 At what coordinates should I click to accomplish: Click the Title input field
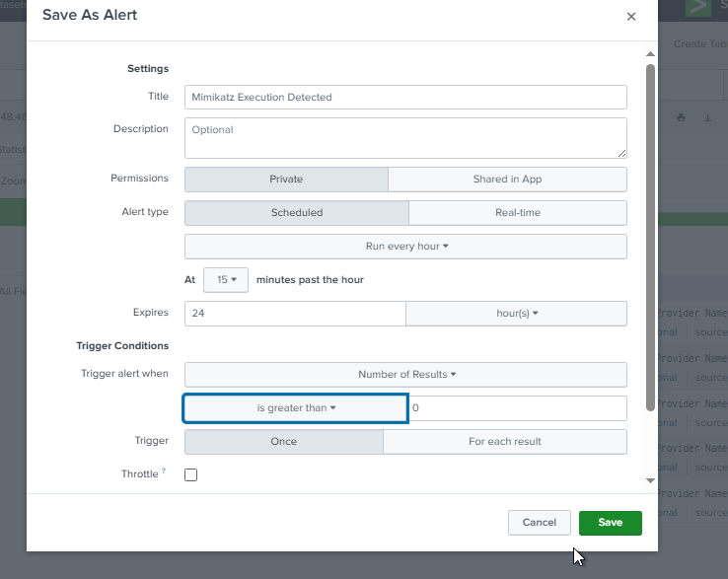[x=405, y=97]
